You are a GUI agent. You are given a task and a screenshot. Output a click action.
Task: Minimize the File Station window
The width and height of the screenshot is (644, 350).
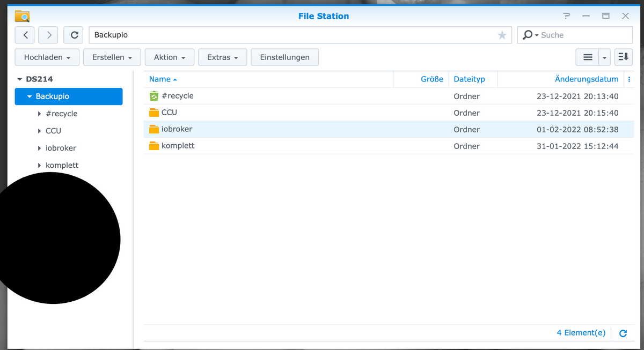tap(586, 16)
